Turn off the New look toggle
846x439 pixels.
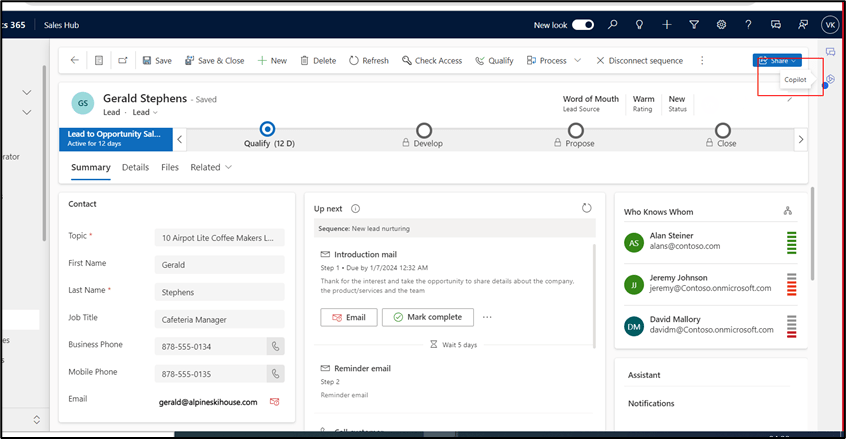click(x=582, y=25)
